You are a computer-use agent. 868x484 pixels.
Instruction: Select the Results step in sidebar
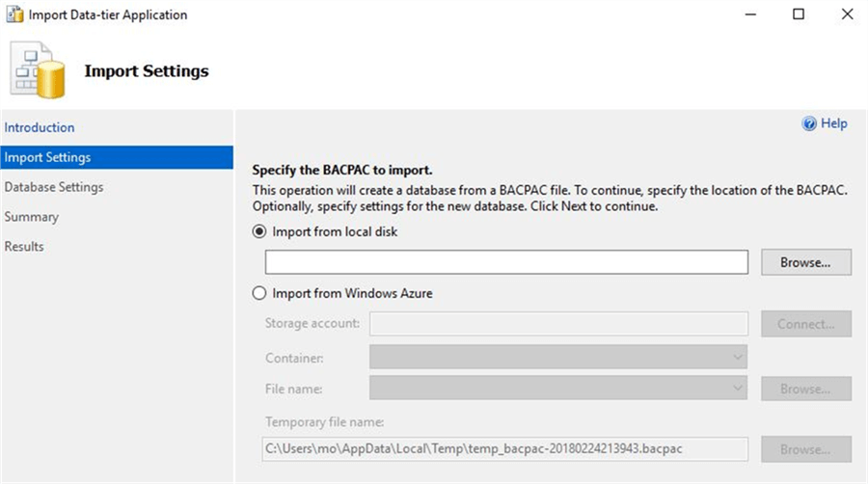tap(24, 247)
